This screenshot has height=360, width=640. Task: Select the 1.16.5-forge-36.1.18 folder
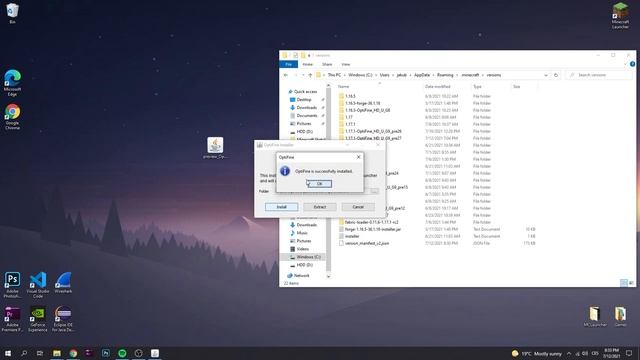[362, 103]
